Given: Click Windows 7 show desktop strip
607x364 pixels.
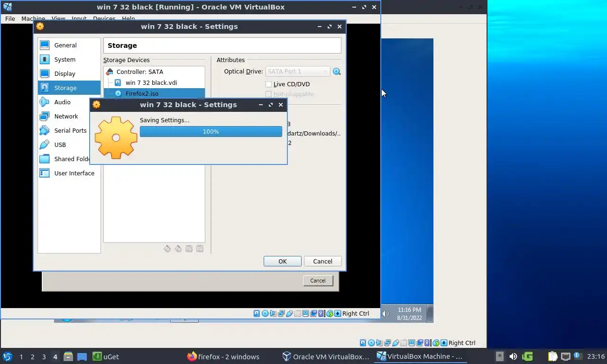Looking at the screenshot, I should click(x=430, y=313).
